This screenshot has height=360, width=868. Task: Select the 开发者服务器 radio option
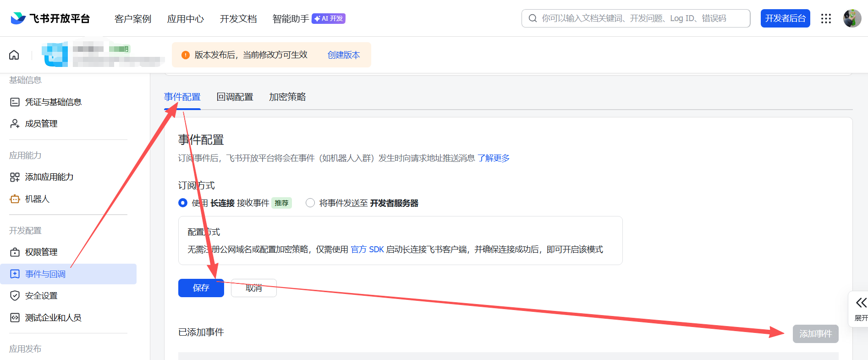(310, 203)
